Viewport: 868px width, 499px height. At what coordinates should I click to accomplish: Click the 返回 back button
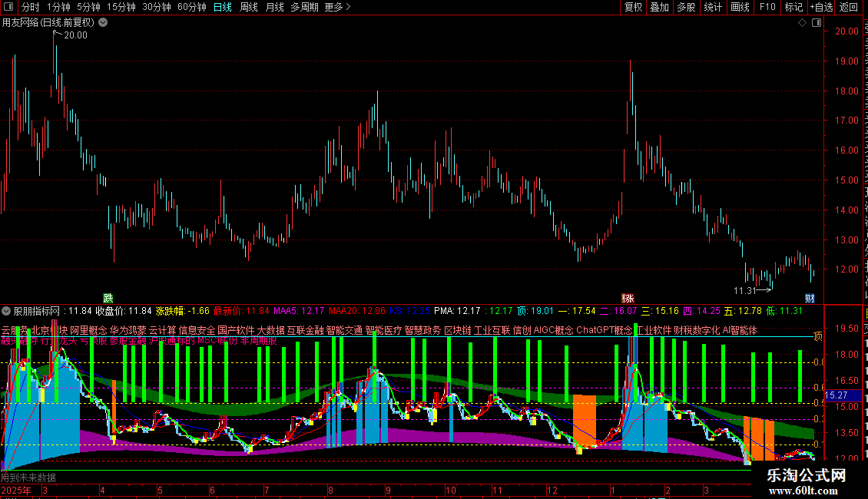click(x=849, y=7)
